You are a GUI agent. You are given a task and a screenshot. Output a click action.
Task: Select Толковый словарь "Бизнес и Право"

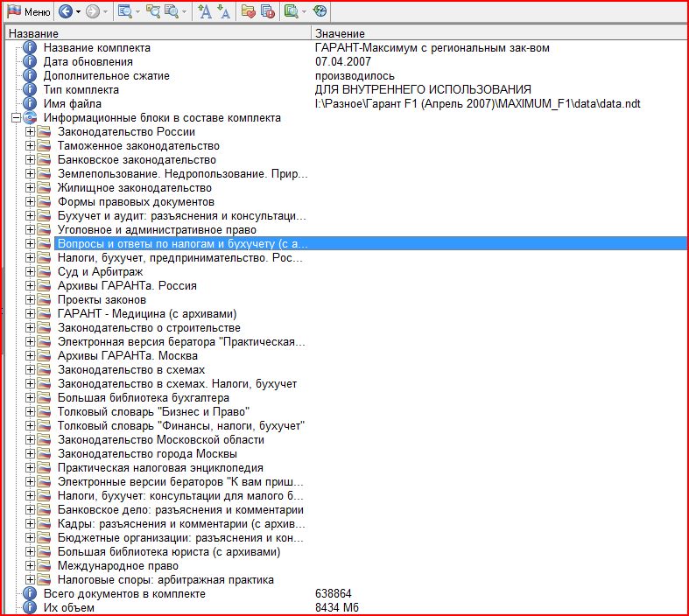tap(154, 412)
